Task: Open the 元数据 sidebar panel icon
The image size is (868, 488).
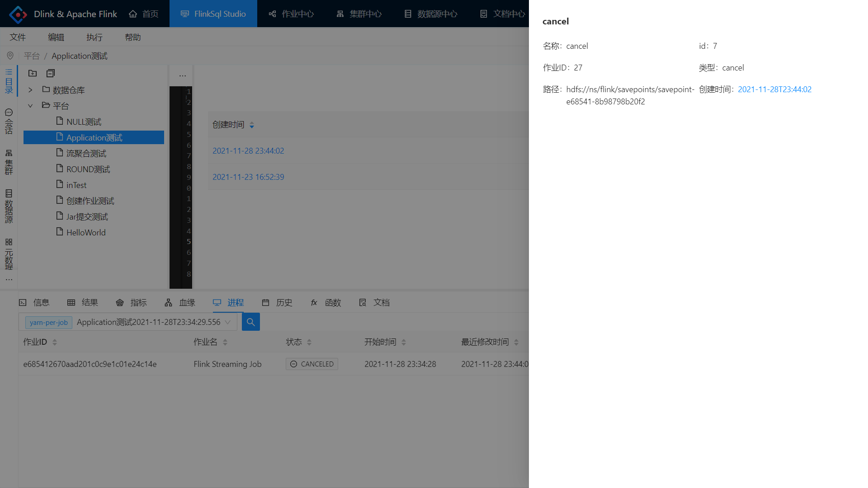Action: point(9,254)
